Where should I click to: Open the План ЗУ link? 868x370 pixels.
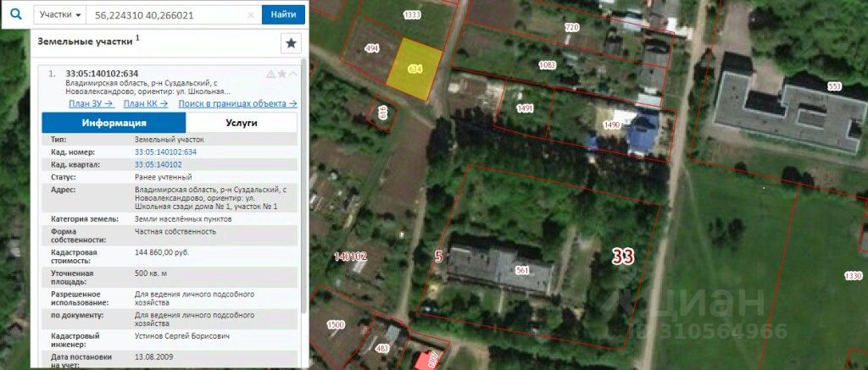pos(92,103)
